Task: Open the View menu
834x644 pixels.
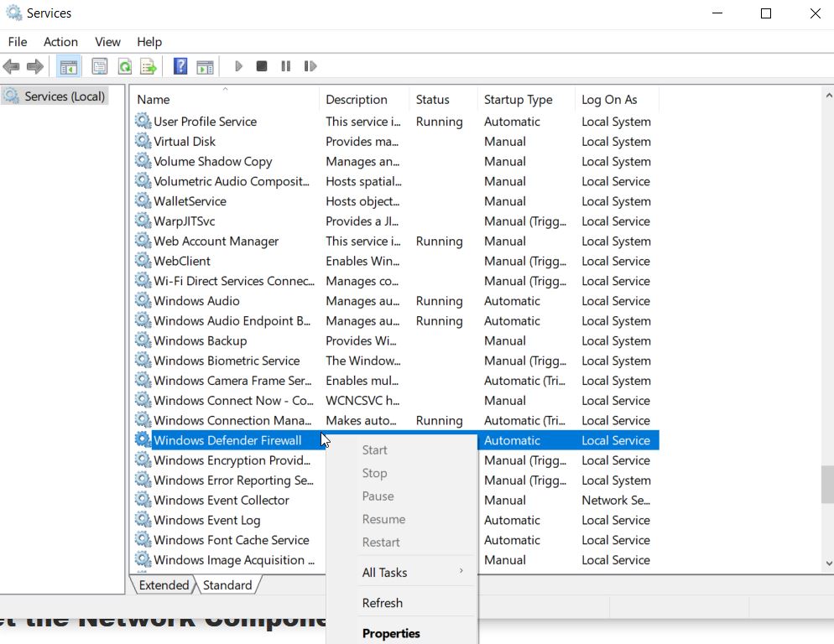Action: tap(107, 42)
